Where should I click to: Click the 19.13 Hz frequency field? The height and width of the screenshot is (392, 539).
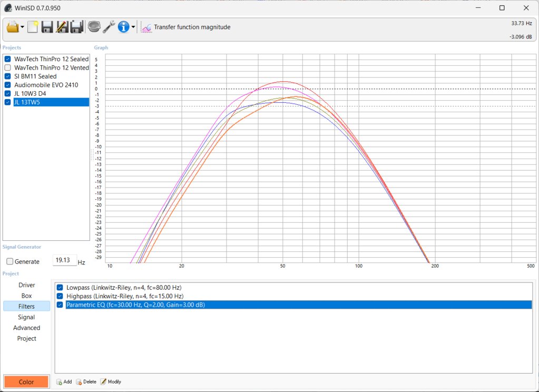coord(64,260)
